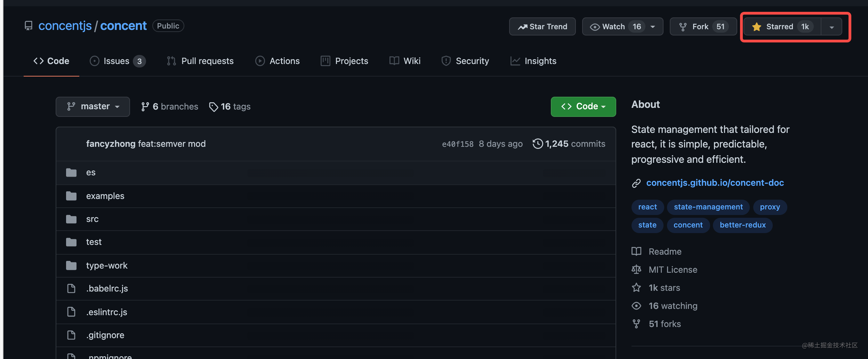Toggle the Starred button
This screenshot has height=359, width=868.
pos(782,26)
